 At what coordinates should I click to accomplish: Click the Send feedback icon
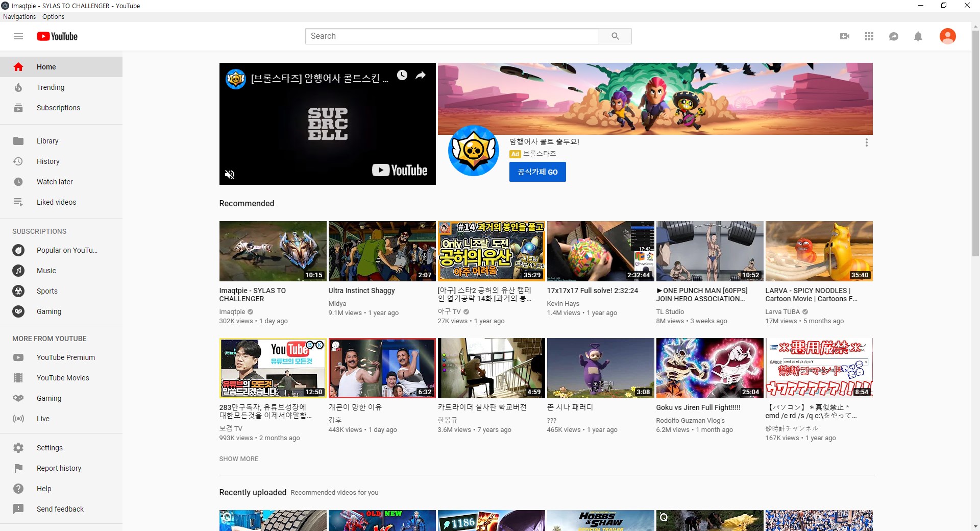tap(18, 509)
